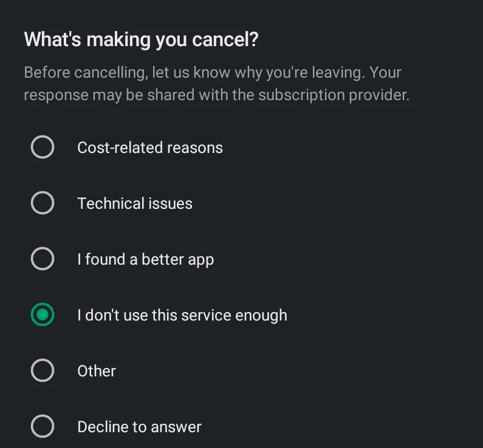Click the word "issues" in the second option
The width and height of the screenshot is (483, 448).
point(172,203)
